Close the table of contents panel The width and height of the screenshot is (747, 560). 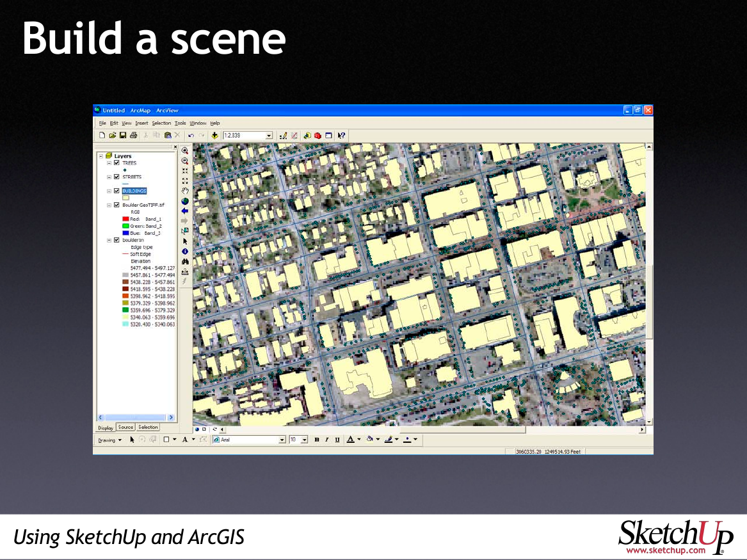click(175, 147)
